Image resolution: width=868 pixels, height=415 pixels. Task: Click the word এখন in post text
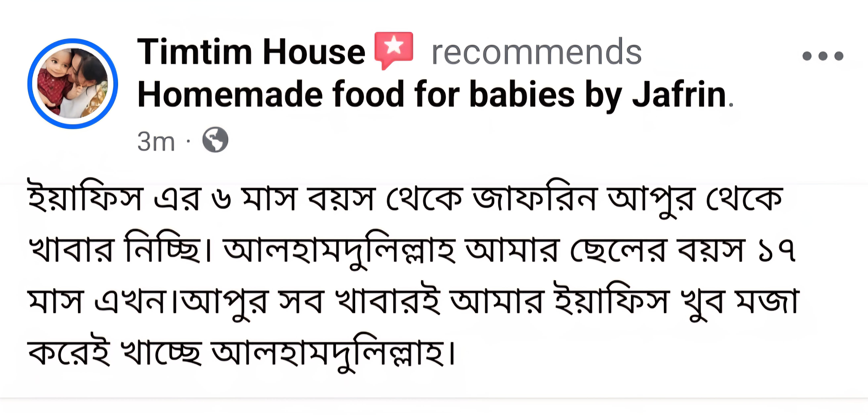point(130,302)
